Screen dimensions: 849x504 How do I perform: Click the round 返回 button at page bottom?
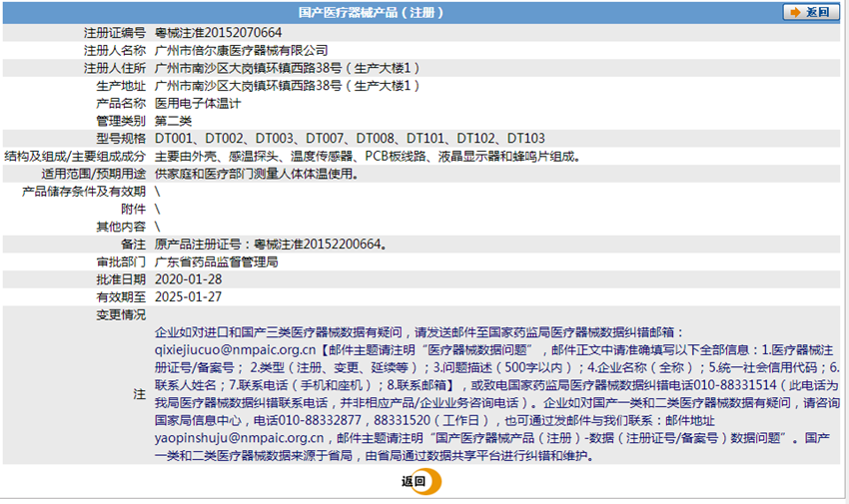(421, 481)
